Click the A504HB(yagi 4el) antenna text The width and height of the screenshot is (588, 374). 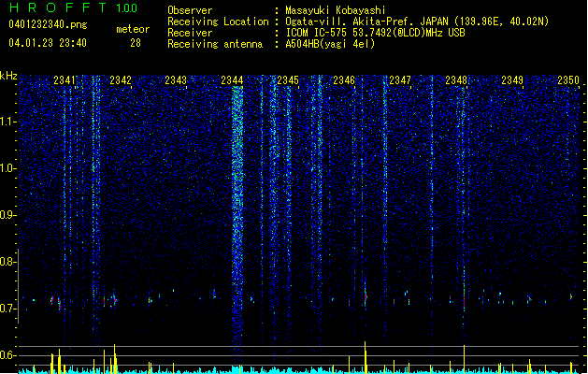coord(330,44)
